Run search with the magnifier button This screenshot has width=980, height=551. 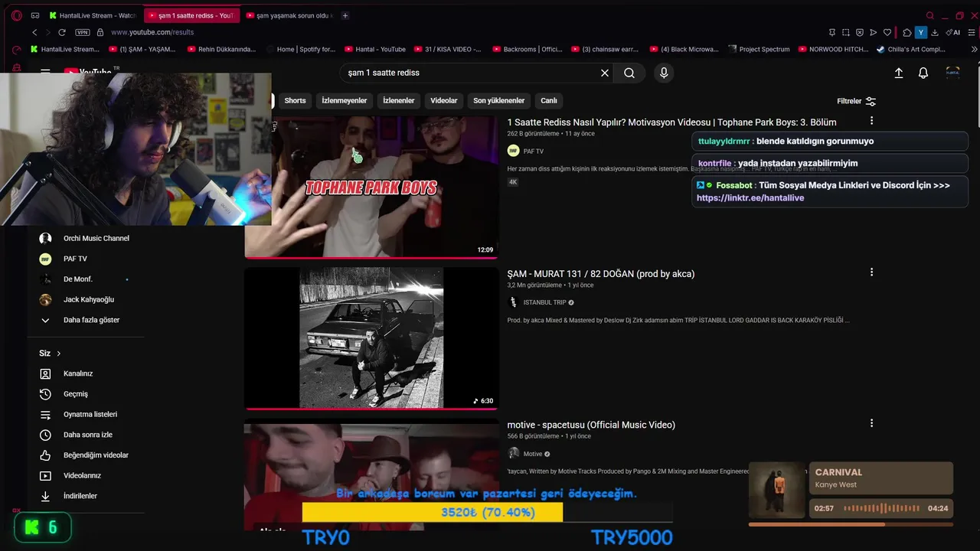click(629, 73)
